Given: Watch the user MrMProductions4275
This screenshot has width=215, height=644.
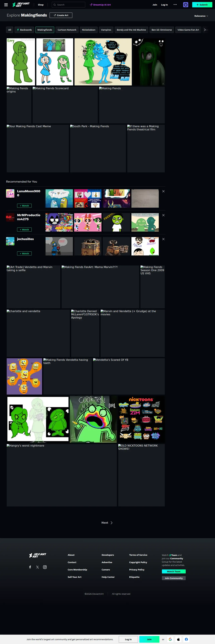Looking at the screenshot, I should click(24, 230).
